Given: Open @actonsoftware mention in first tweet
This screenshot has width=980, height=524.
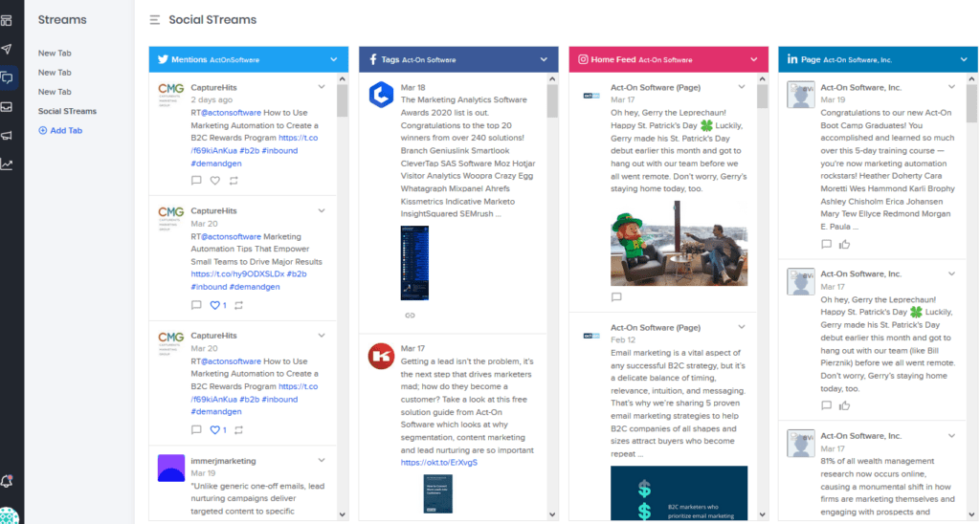Looking at the screenshot, I should tap(232, 113).
